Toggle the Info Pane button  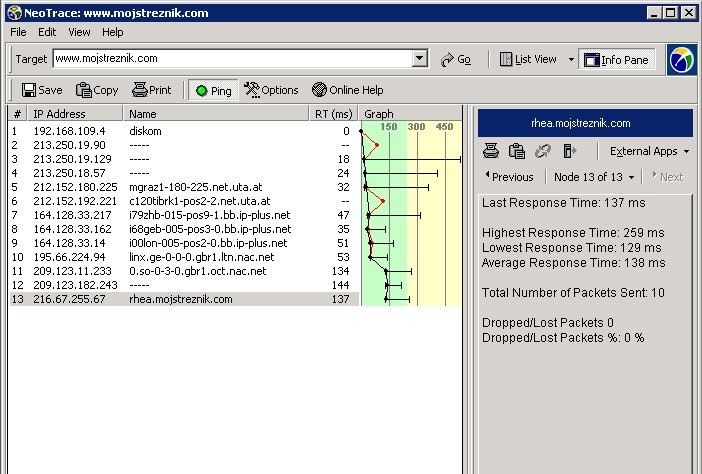coord(616,60)
